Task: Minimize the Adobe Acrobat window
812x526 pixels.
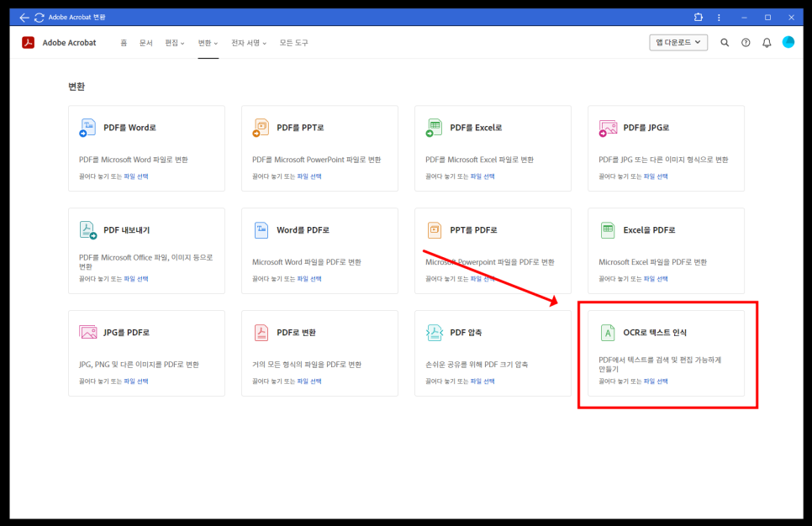Action: point(744,18)
